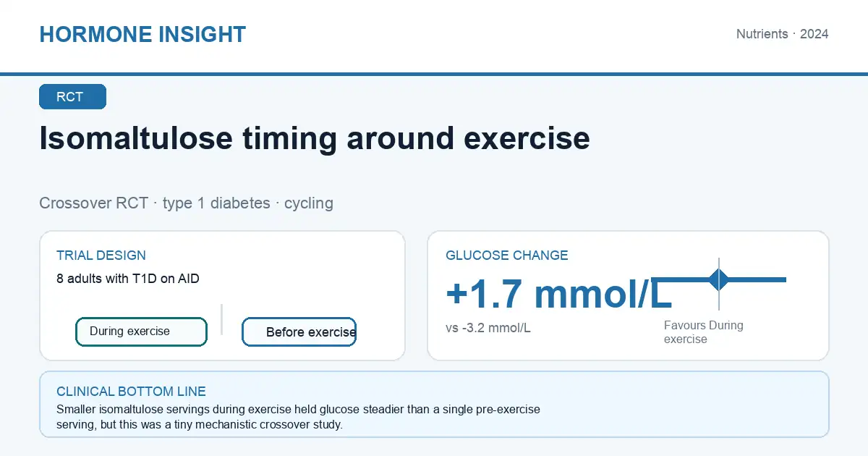This screenshot has width=868, height=456.
Task: Click the TRIAL DESIGN heading
Action: point(101,256)
